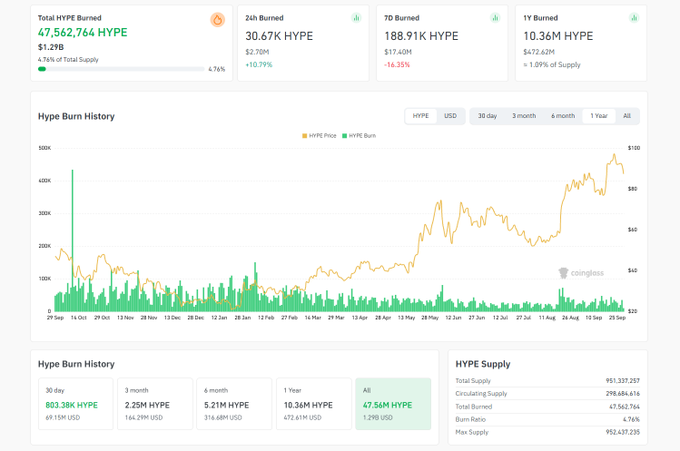Select the 6 month chart range

point(563,116)
